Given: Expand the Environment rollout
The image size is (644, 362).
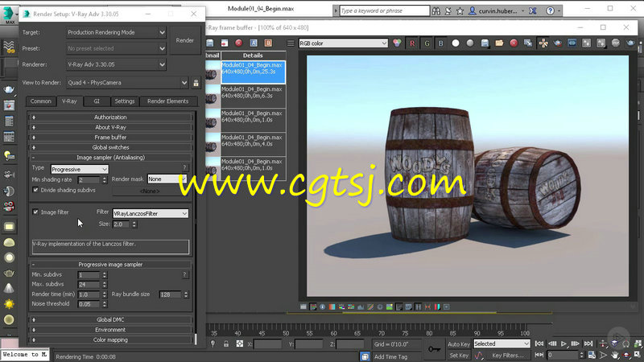Looking at the screenshot, I should (110, 330).
